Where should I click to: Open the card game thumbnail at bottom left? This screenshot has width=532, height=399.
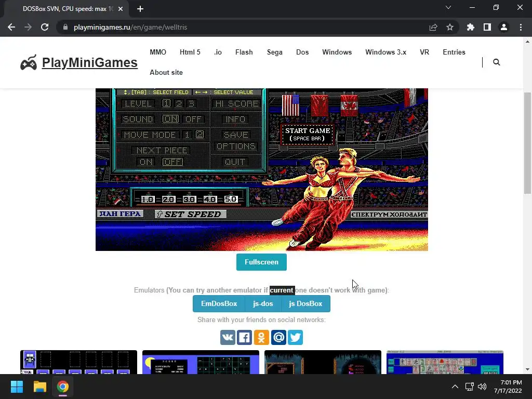(x=79, y=362)
